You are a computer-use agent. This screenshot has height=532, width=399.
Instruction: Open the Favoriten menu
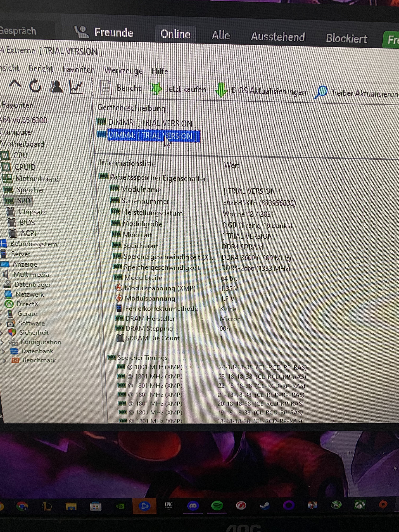[x=78, y=70]
